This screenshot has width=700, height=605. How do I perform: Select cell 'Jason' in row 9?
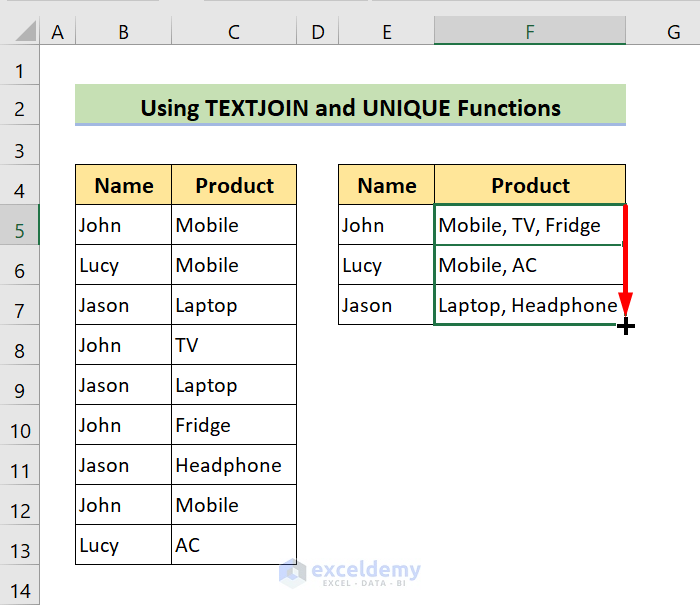(x=124, y=385)
